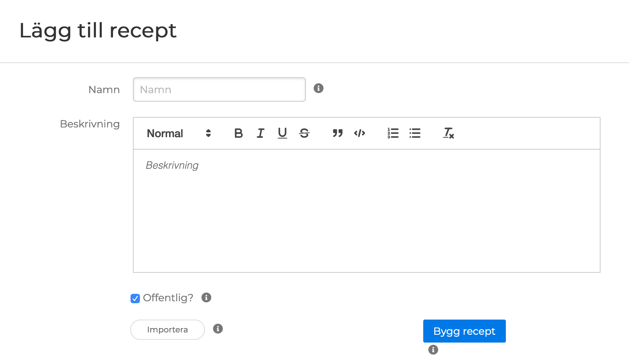Clear text formatting with the Tx icon

click(x=448, y=133)
